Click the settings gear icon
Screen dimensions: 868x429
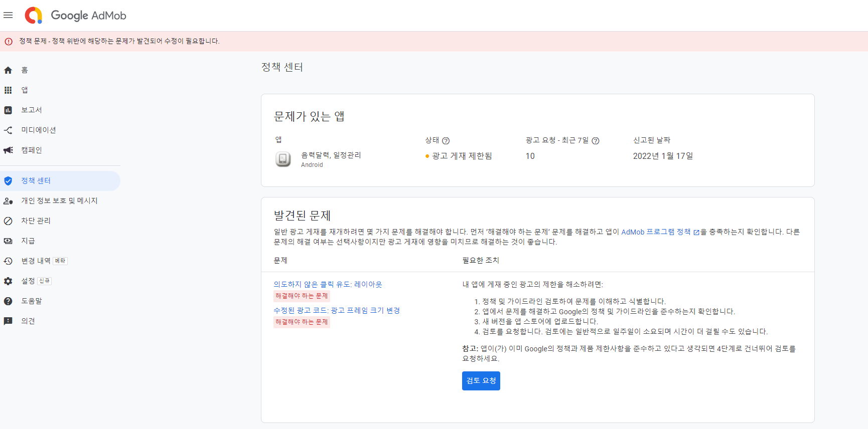point(8,281)
